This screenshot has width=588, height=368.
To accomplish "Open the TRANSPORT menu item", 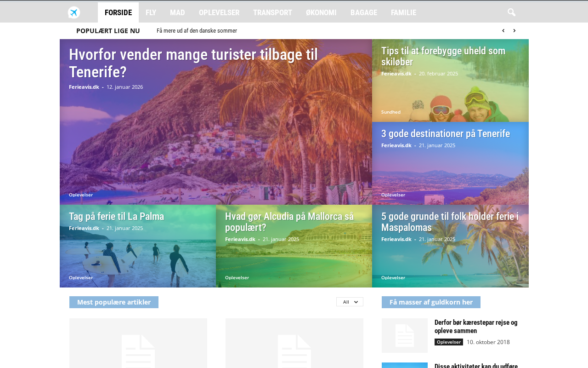I will 272,12.
